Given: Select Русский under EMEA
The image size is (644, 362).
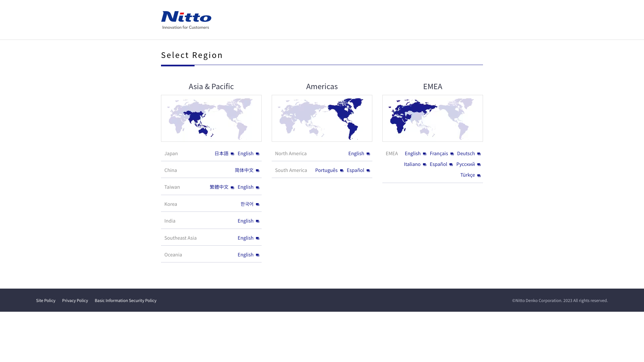Looking at the screenshot, I should click(466, 164).
